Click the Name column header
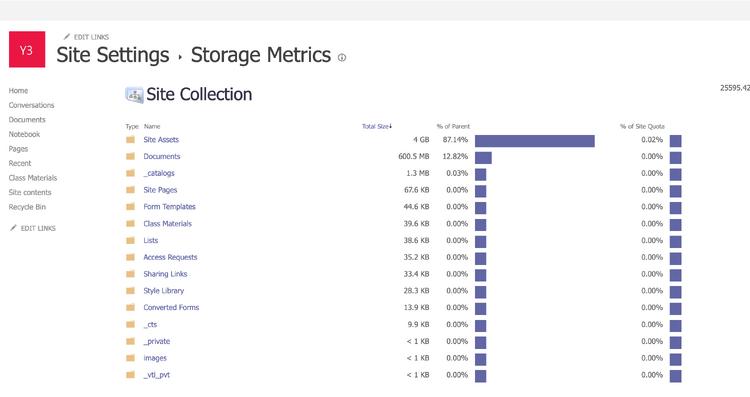750x397 pixels. pyautogui.click(x=152, y=126)
